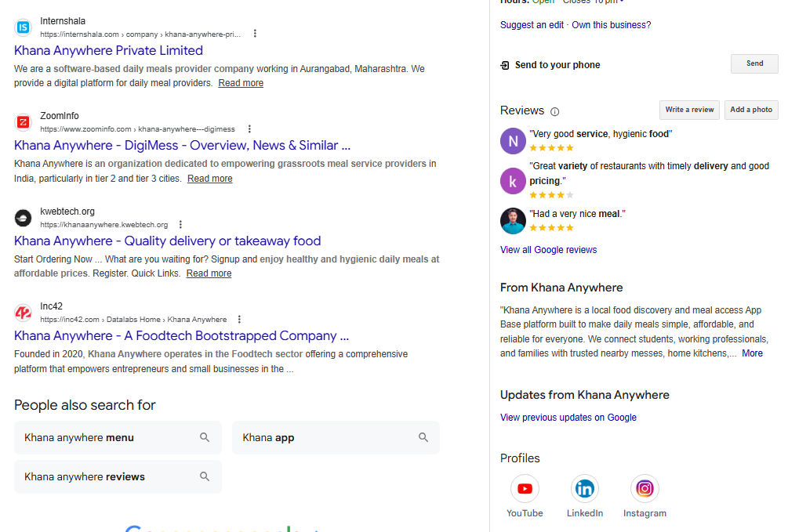Open three-dot menu for ZoomInfo result
788x532 pixels.
pyautogui.click(x=249, y=129)
